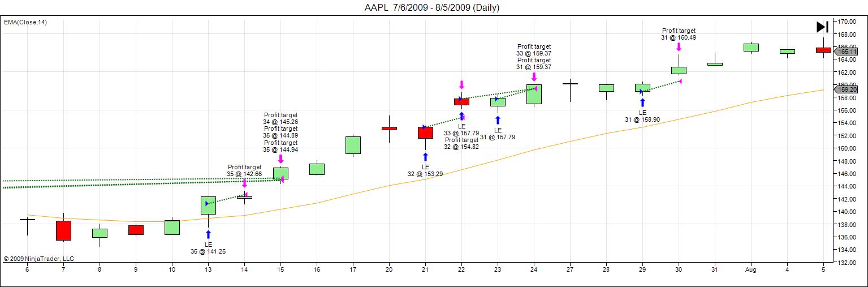Click the blue entry arrow above 31 @ 158.90
The image size is (868, 287).
click(642, 102)
